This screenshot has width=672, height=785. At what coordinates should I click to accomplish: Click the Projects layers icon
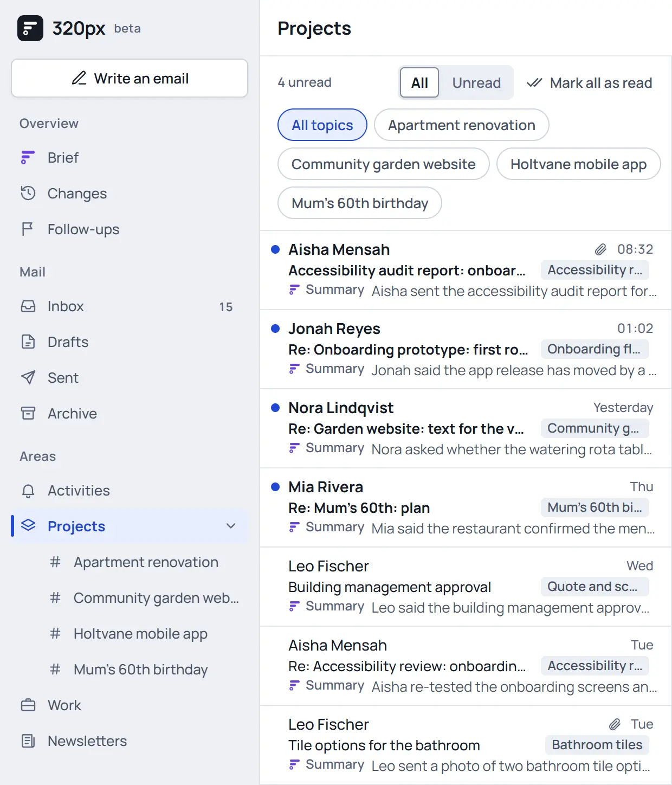click(x=28, y=525)
